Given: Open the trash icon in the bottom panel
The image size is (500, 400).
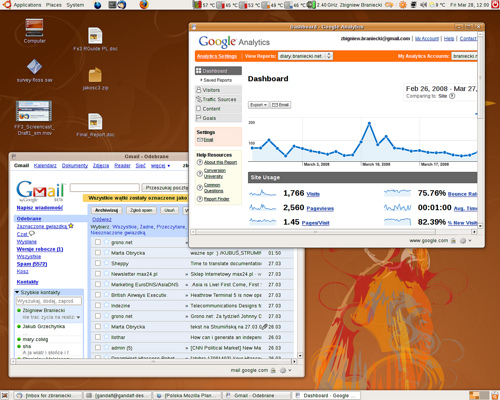Looking at the screenshot, I should tap(494, 395).
